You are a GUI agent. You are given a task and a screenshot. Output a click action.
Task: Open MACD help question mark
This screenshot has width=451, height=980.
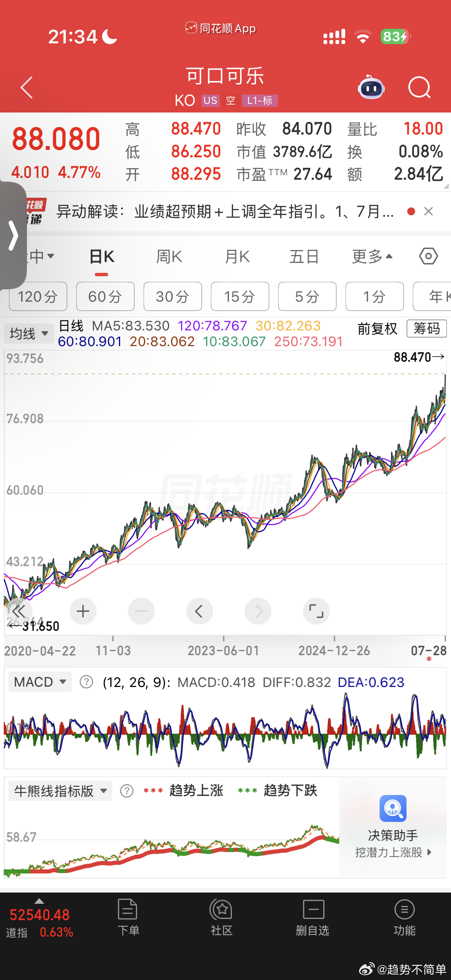click(x=86, y=682)
